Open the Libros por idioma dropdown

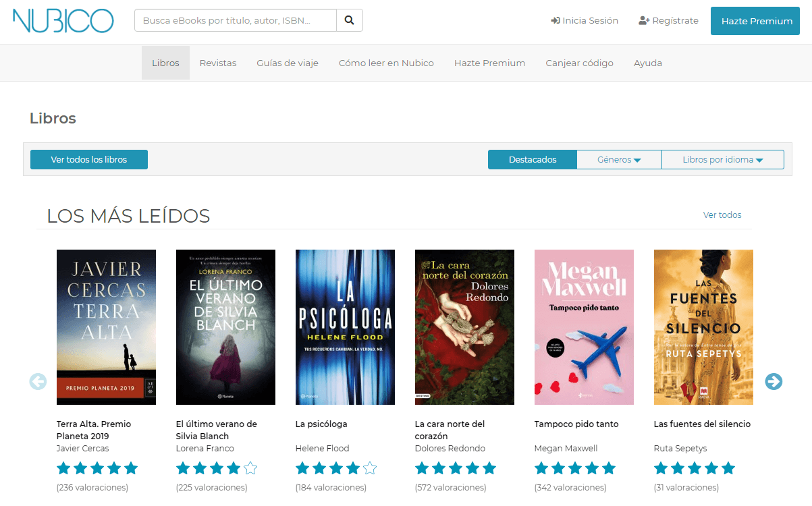[x=722, y=160]
